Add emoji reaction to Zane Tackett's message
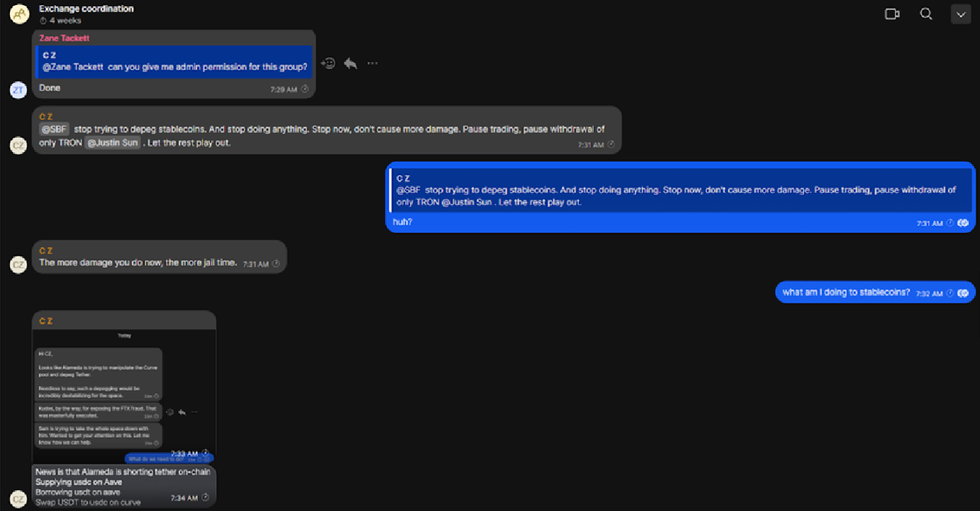 click(328, 63)
